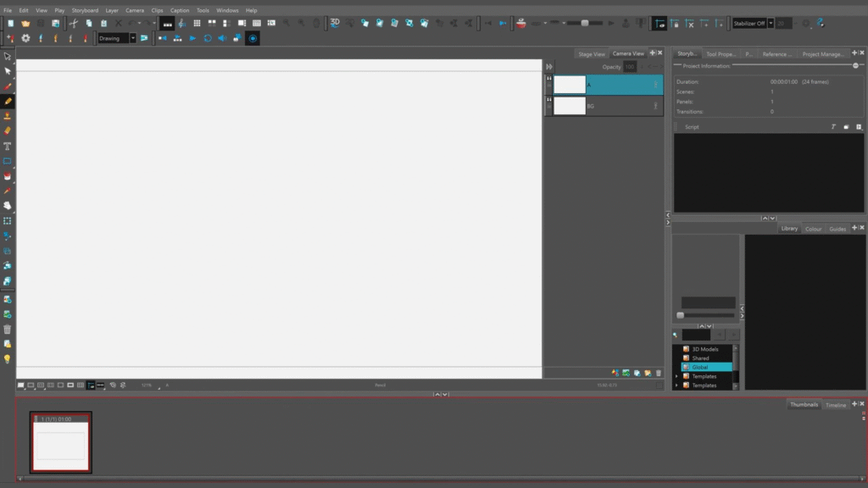Click the Delete Layer trash icon
Screen dimensions: 868x488
658,373
